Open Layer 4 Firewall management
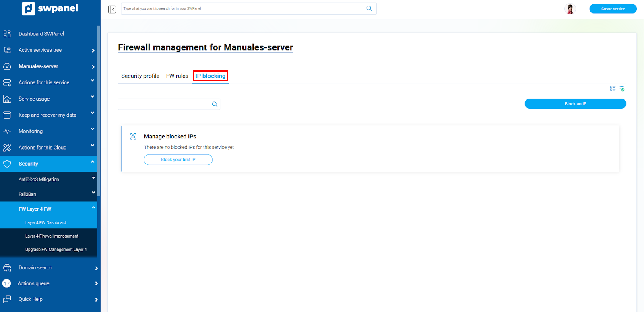 click(x=52, y=236)
